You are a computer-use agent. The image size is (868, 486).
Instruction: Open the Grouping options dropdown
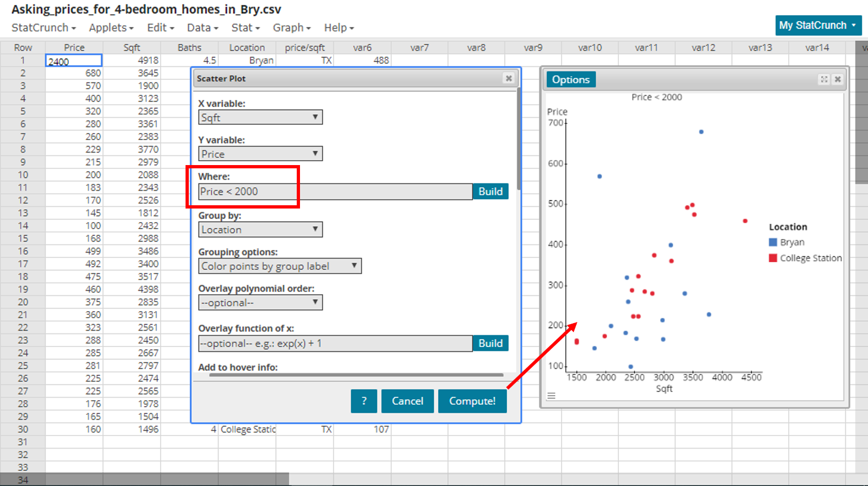[279, 266]
